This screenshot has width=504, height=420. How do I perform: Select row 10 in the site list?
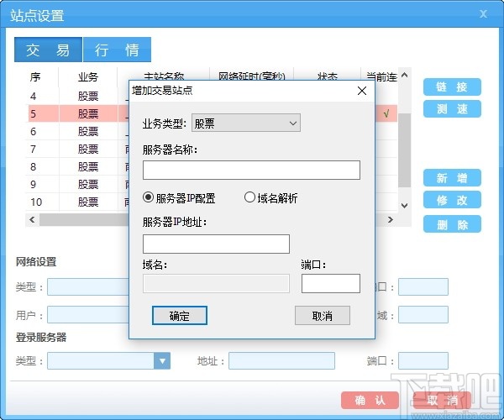tap(77, 202)
